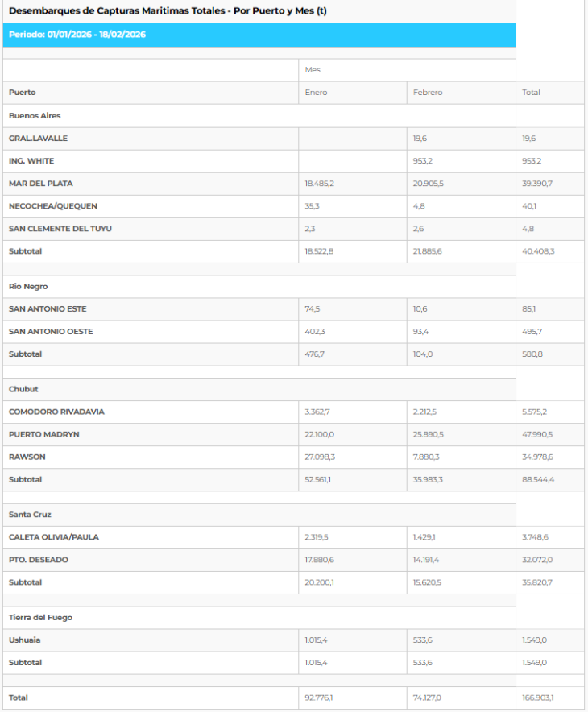The image size is (588, 712).
Task: Select RAWSON's Enero value 27.098,3
Action: (318, 457)
